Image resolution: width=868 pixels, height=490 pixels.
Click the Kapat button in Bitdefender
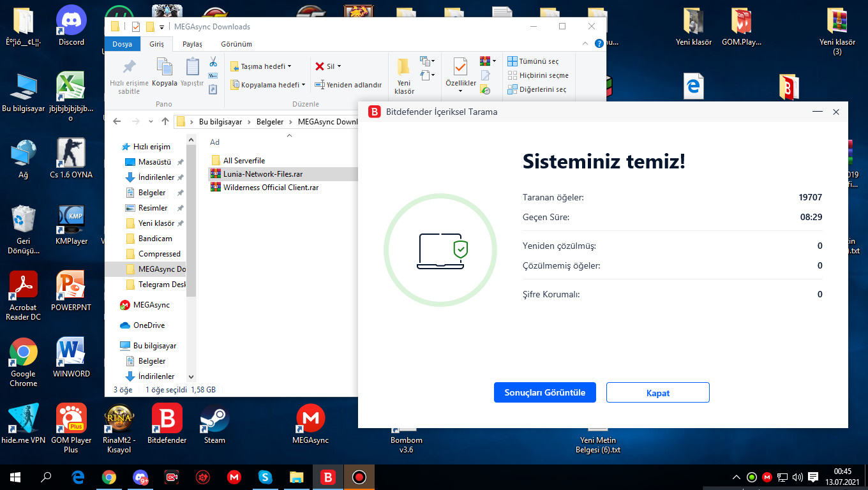coord(657,392)
